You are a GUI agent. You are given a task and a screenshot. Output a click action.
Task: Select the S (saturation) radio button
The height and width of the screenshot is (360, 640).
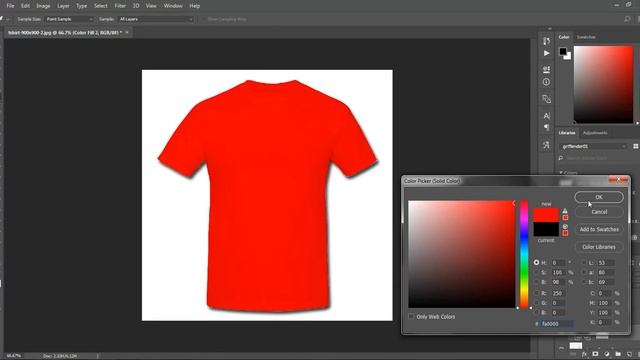[536, 272]
